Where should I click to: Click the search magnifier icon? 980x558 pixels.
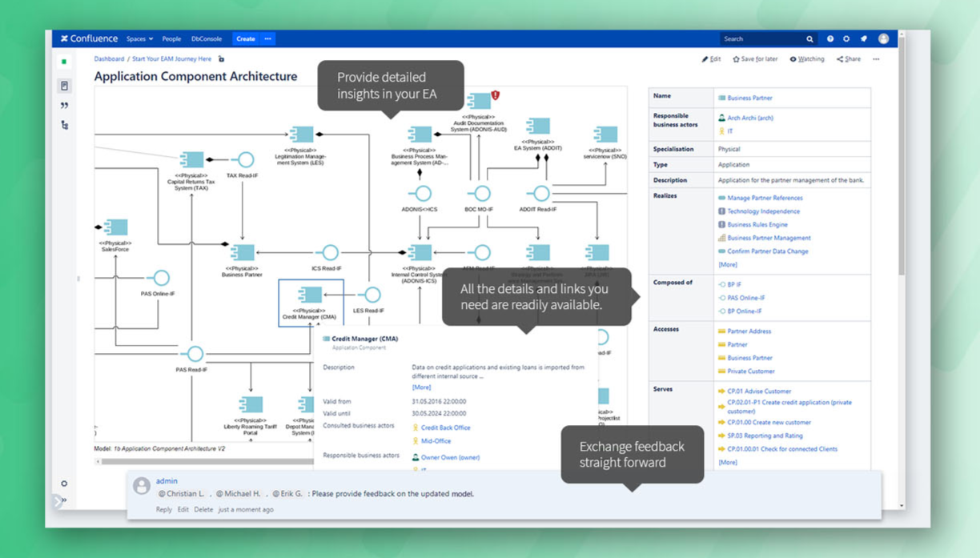[x=809, y=38]
